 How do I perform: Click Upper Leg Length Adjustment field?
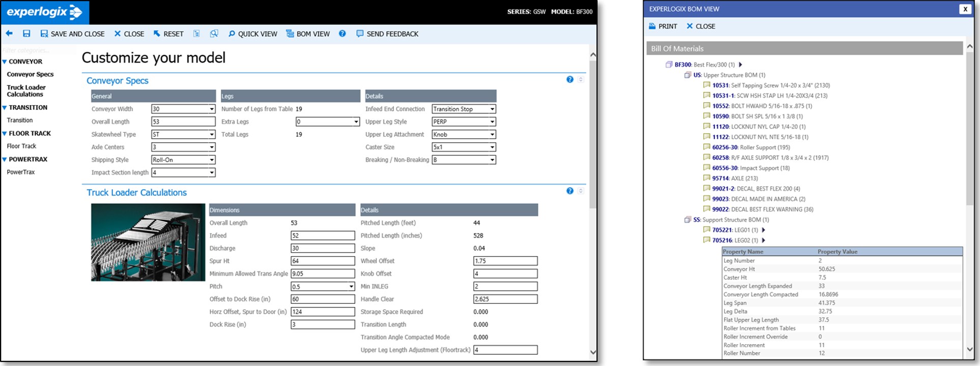tap(505, 350)
